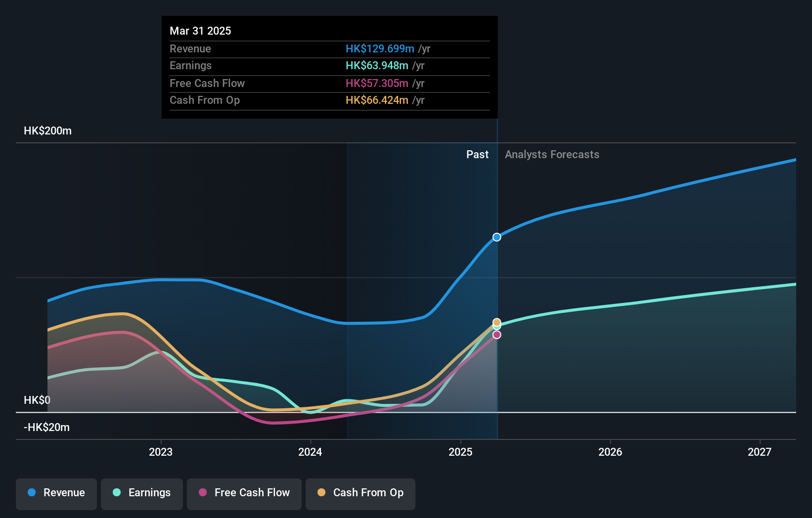
Task: Click the 2026 label on the time axis
Action: pos(611,451)
